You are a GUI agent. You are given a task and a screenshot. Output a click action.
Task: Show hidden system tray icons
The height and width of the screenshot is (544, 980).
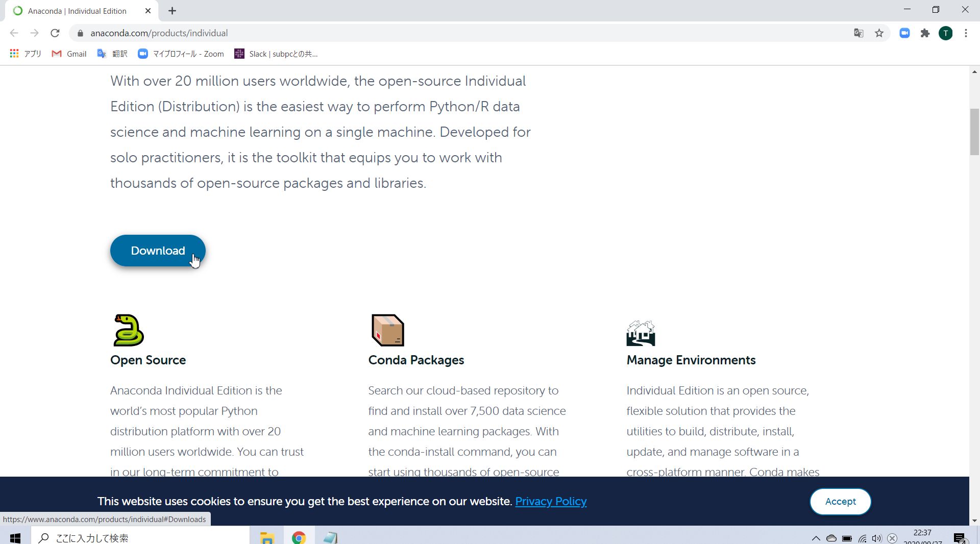816,538
